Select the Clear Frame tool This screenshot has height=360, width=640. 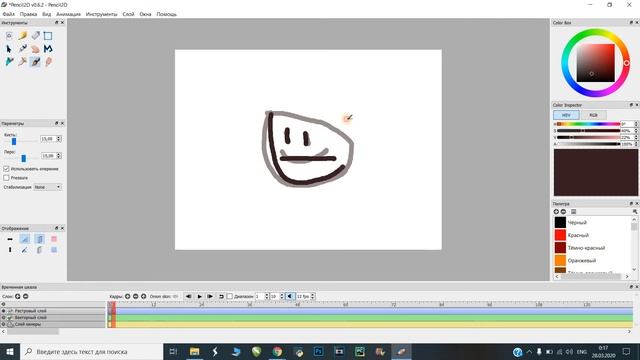click(9, 36)
